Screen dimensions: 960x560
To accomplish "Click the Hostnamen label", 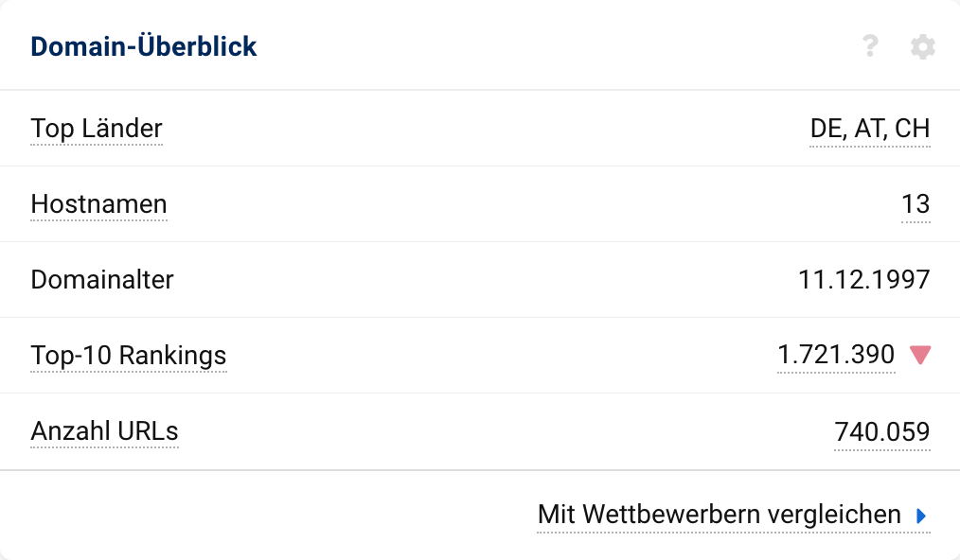I will coord(98,204).
